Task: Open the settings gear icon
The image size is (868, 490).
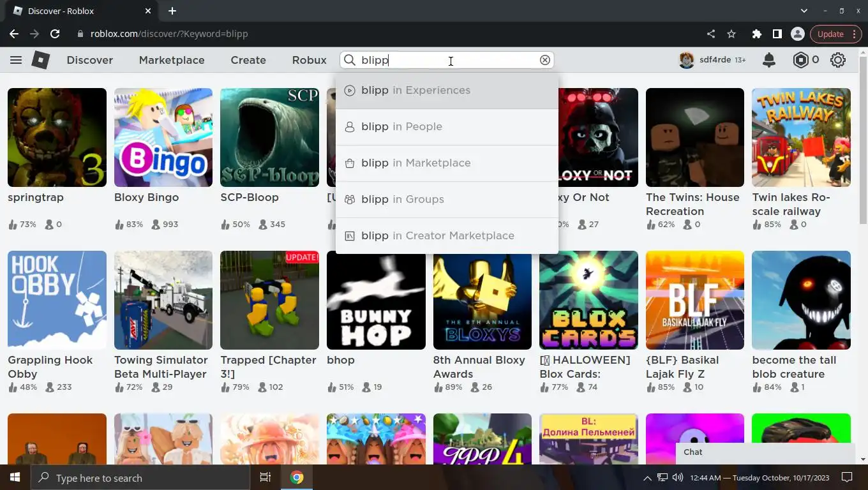Action: click(838, 60)
